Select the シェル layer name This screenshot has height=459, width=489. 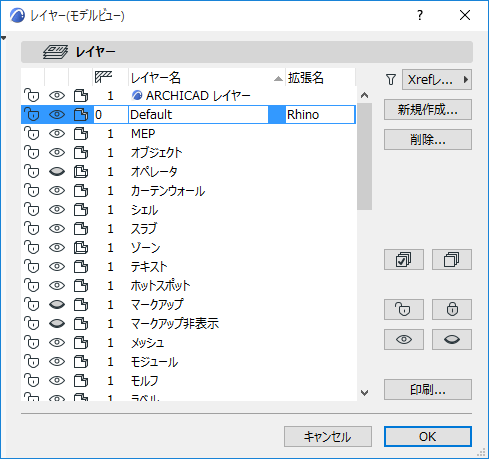pyautogui.click(x=144, y=210)
